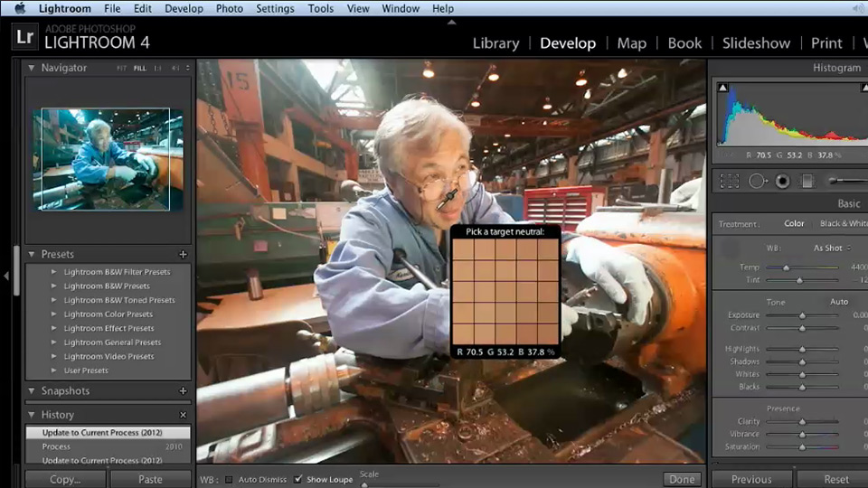Hide the left panel group arrow
868x488 pixels.
[x=6, y=275]
